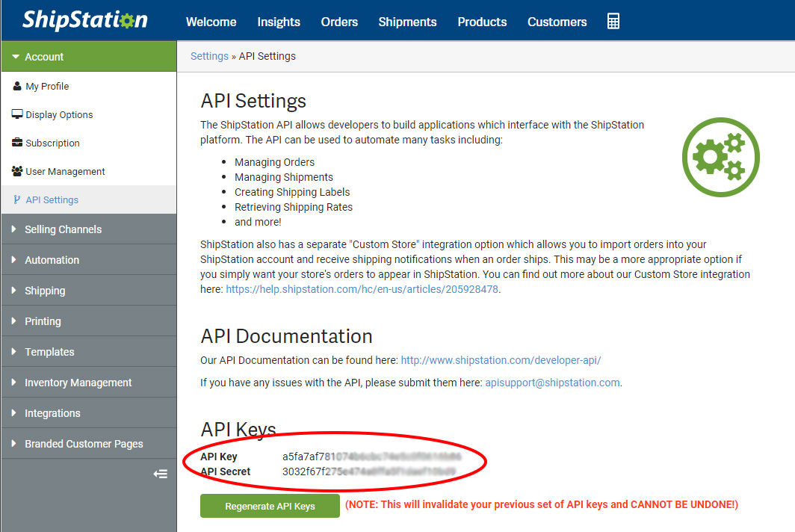
Task: Click the Creating Shipping Labels bullet text
Action: [292, 192]
